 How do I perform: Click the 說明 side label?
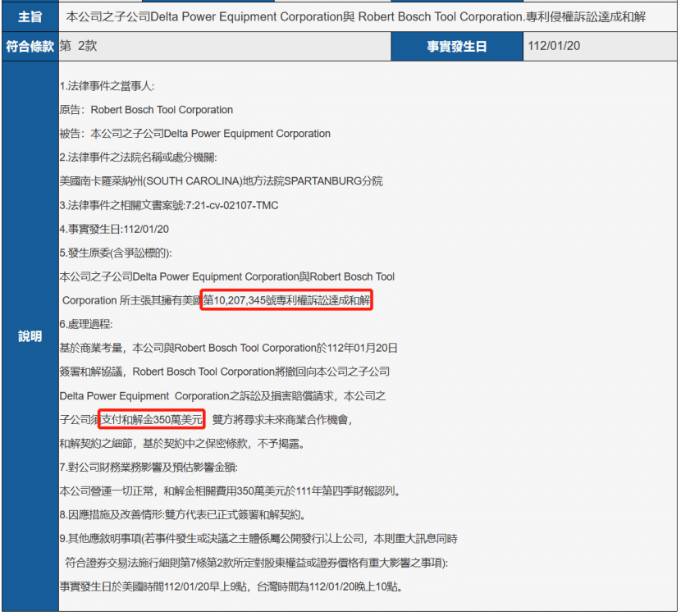point(30,336)
